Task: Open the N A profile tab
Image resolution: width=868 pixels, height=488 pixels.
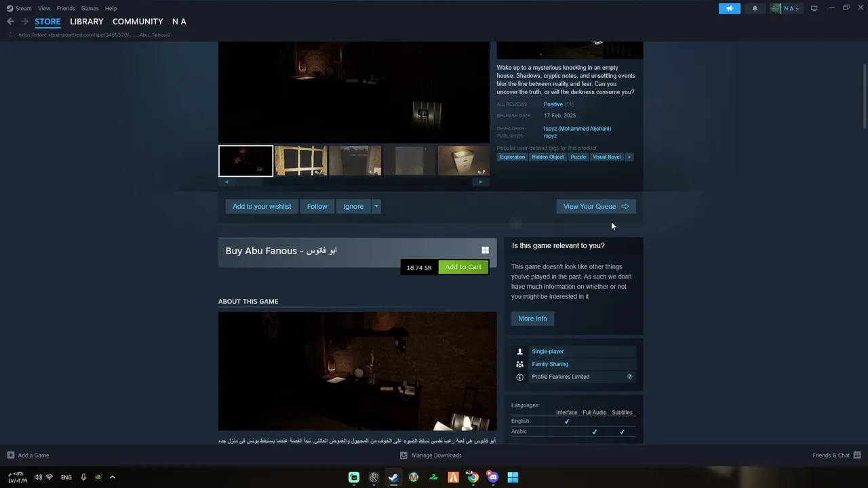Action: pyautogui.click(x=179, y=22)
